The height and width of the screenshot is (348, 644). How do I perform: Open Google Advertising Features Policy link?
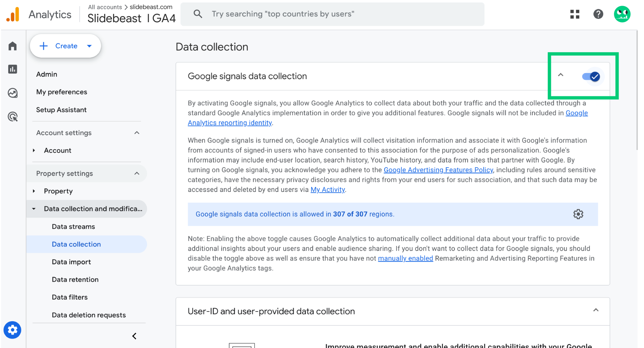[438, 170]
